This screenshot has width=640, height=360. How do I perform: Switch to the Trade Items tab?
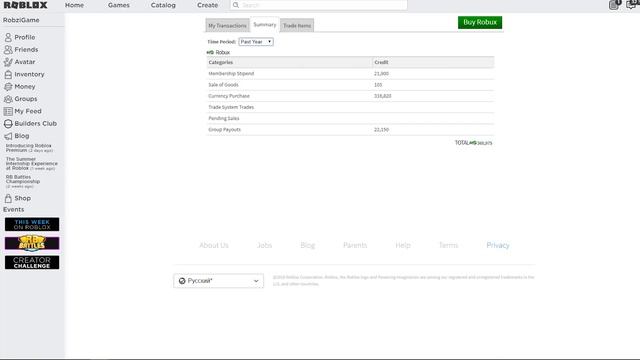point(297,25)
